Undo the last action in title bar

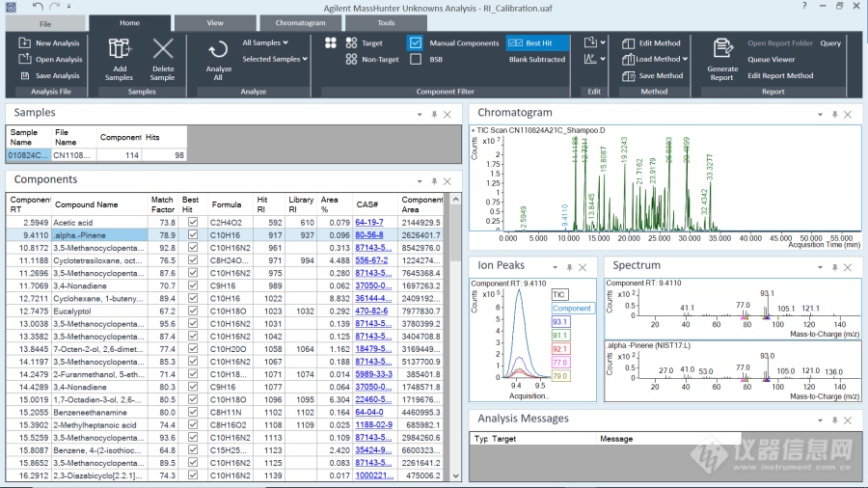pyautogui.click(x=37, y=7)
